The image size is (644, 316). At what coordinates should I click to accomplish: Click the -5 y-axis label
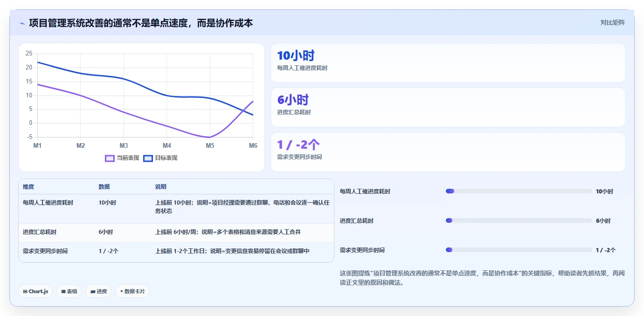coord(30,137)
